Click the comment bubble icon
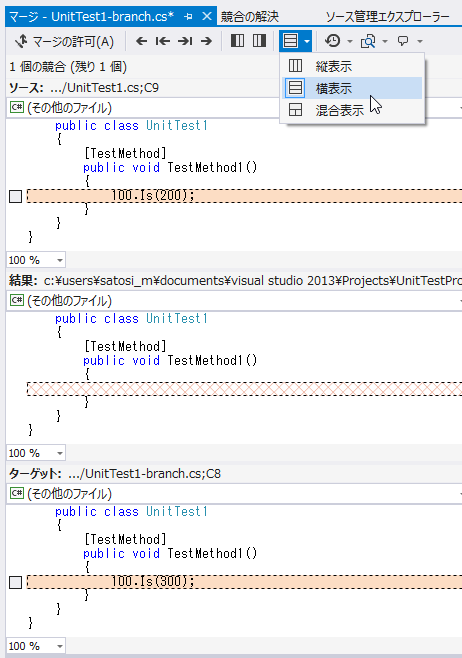Viewport: 462px width, 658px height. (x=403, y=41)
